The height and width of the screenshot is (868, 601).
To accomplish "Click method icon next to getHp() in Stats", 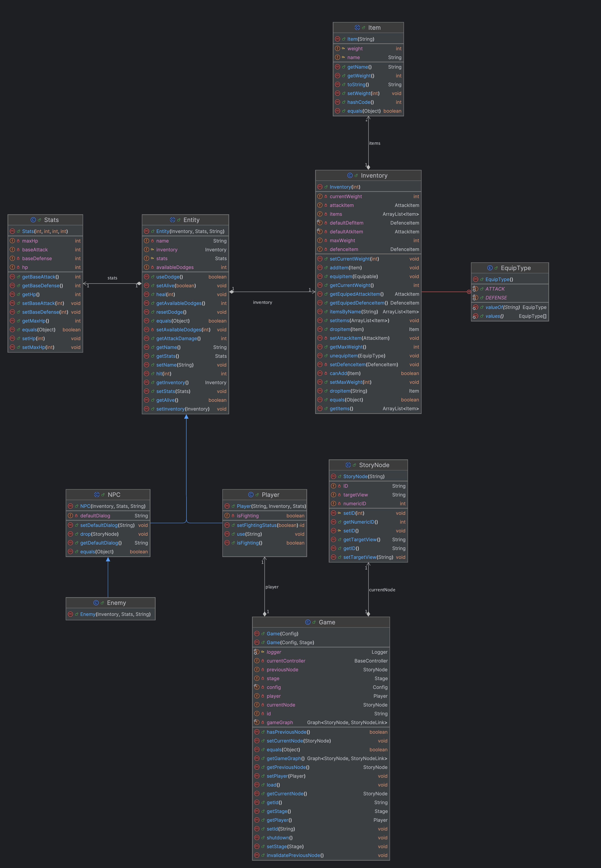I will (x=12, y=294).
